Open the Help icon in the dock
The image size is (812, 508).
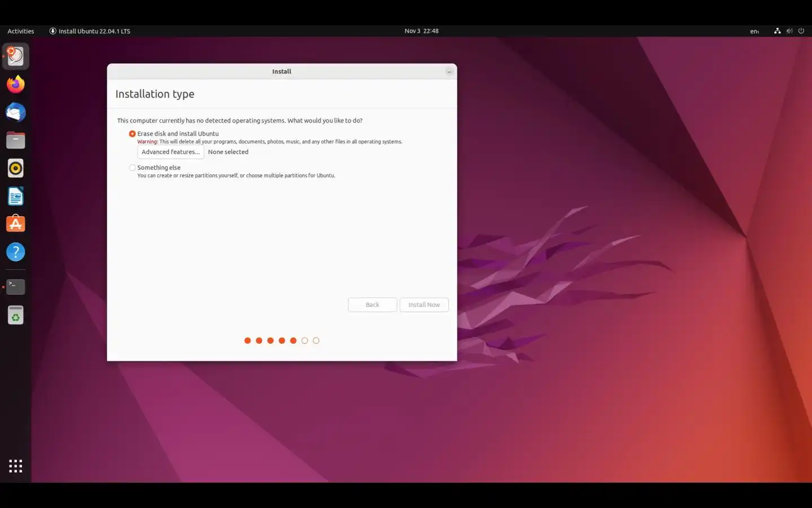[x=15, y=252]
